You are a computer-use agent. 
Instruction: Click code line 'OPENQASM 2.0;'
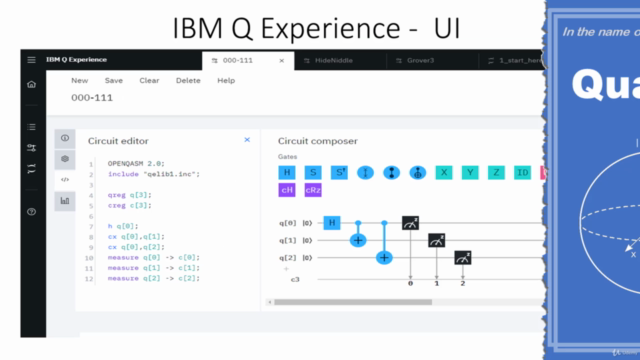[136, 163]
